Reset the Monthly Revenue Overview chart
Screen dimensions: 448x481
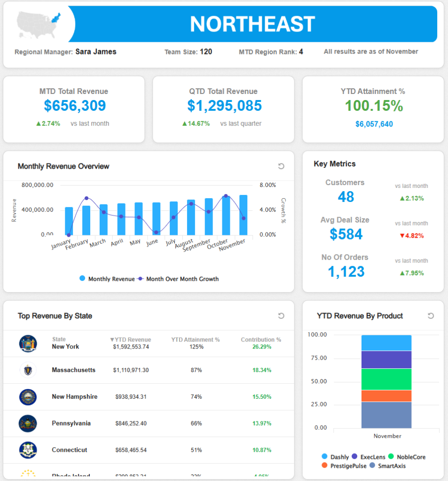281,166
